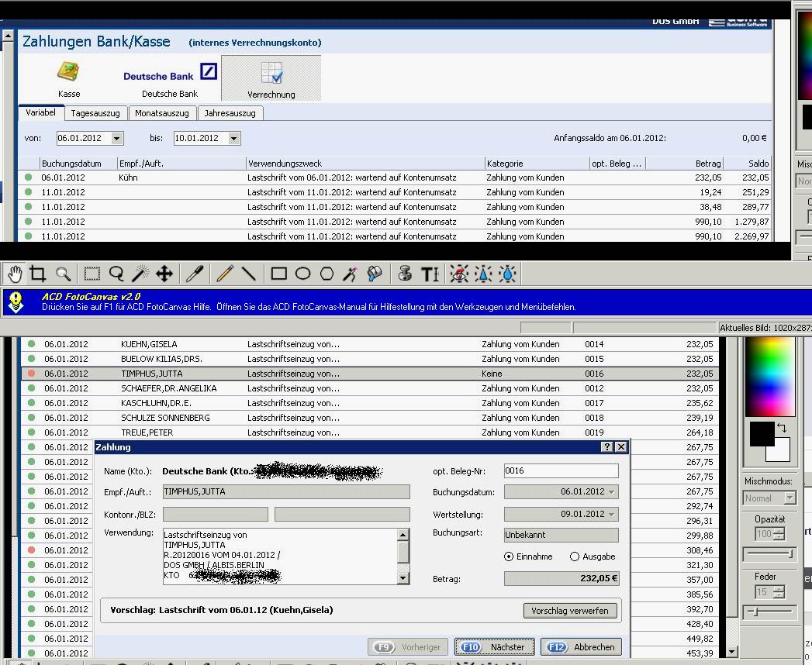The height and width of the screenshot is (665, 812).
Task: Select the Eyedropper color picker tool
Action: (194, 274)
